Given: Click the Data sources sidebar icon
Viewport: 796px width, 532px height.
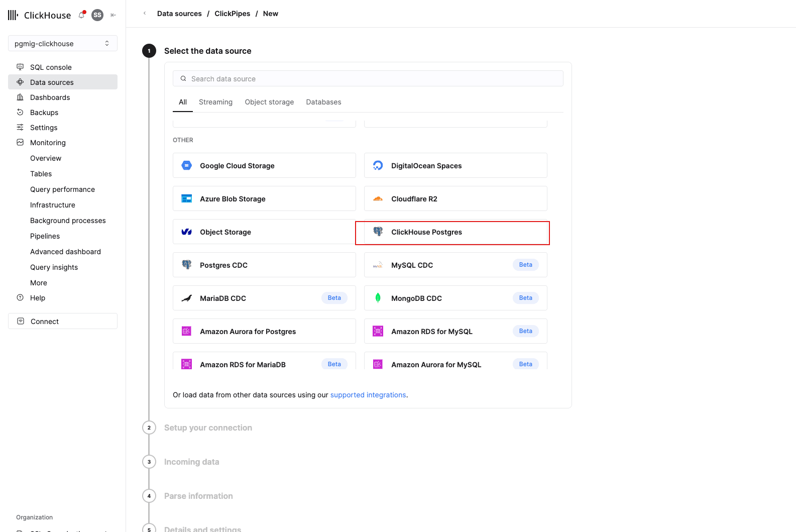Looking at the screenshot, I should click(x=20, y=82).
